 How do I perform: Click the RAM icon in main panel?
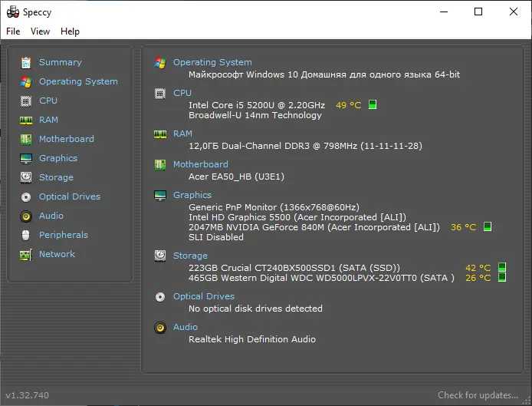tap(160, 134)
